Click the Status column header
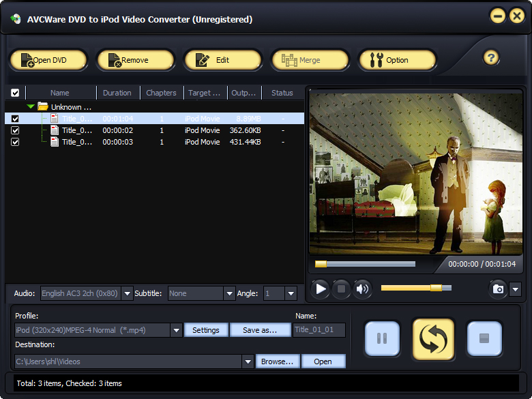 pos(282,93)
